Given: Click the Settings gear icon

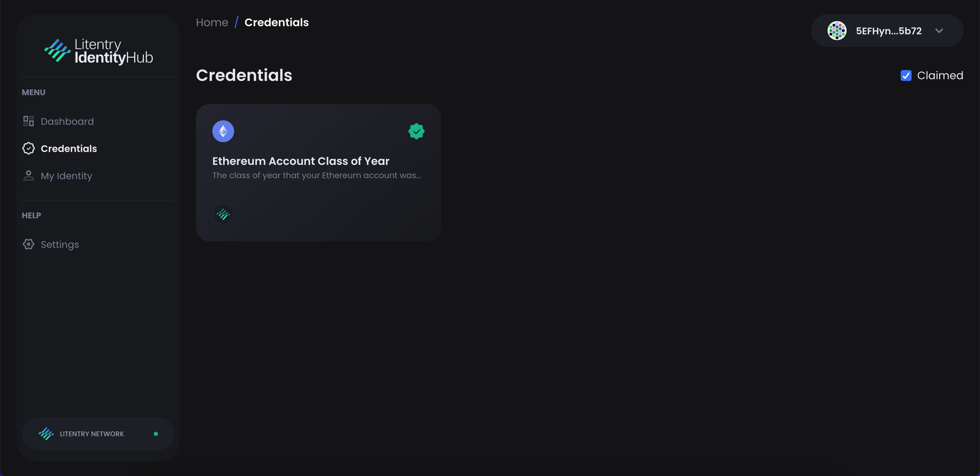Looking at the screenshot, I should pos(28,244).
